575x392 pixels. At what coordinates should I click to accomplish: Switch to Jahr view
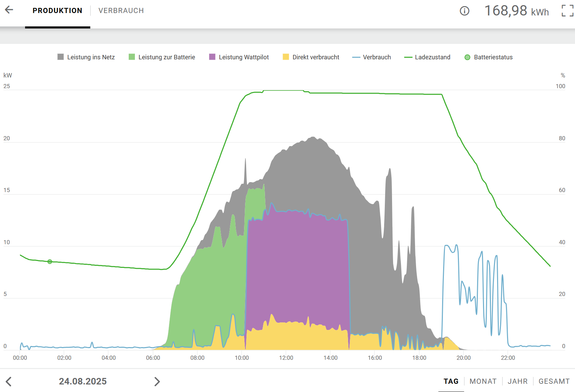pos(517,381)
